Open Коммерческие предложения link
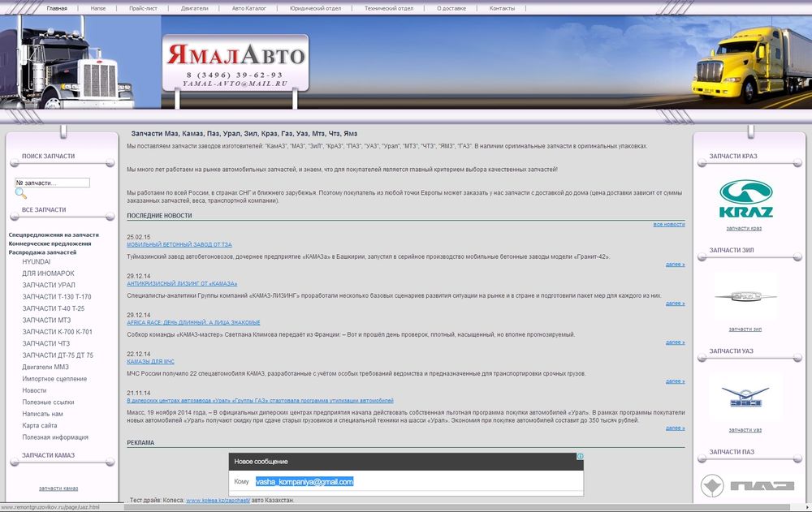The image size is (812, 512). pos(50,244)
